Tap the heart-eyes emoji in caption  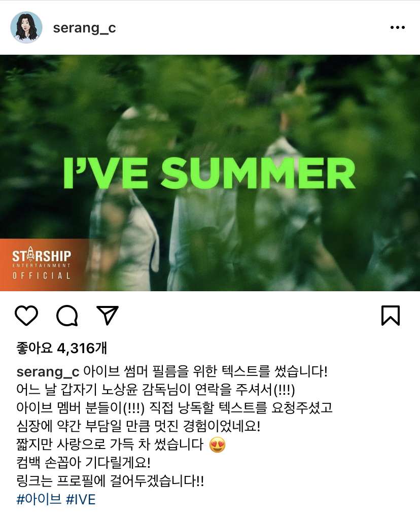(x=218, y=444)
